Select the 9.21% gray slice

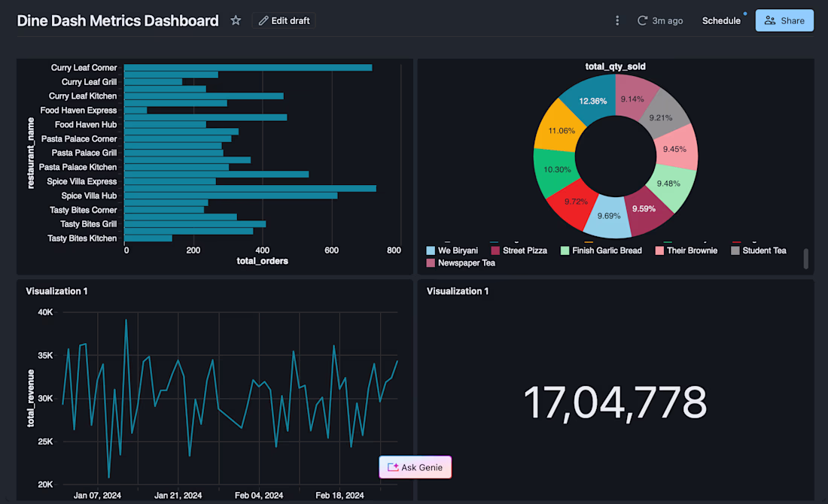pyautogui.click(x=661, y=117)
